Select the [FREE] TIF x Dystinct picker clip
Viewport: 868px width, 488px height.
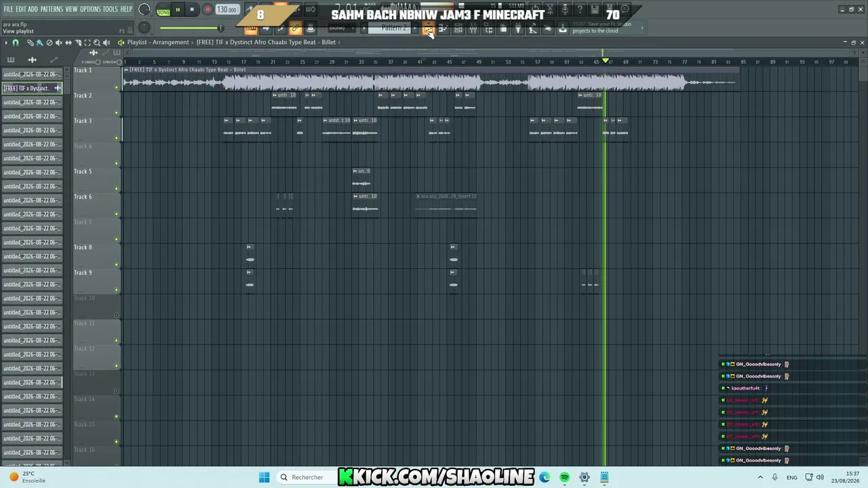(32, 88)
